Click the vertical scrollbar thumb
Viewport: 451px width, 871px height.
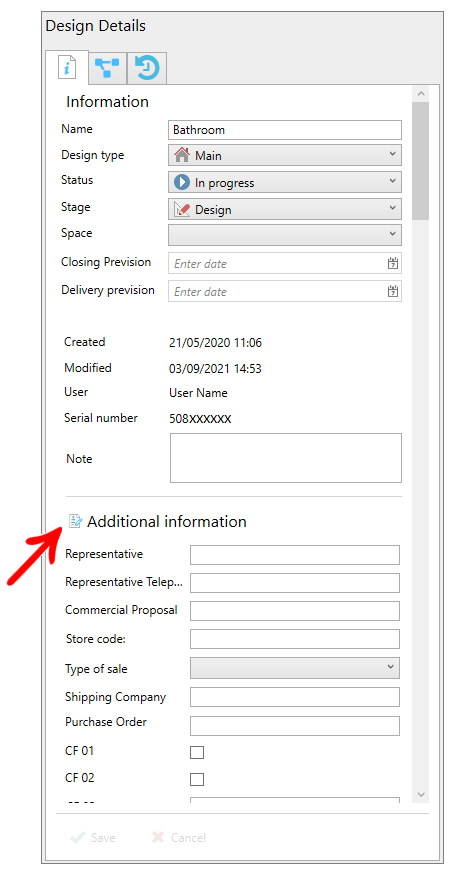(420, 161)
